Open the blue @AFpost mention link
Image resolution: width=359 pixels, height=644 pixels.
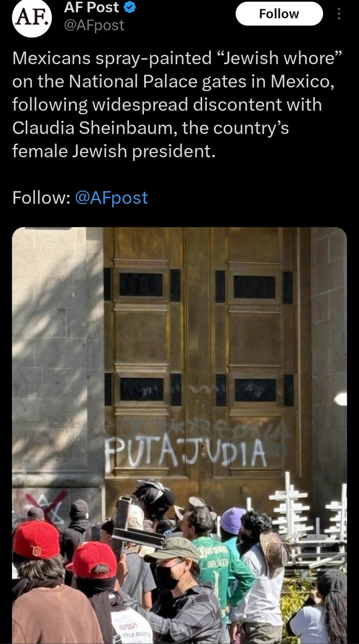[x=112, y=198]
